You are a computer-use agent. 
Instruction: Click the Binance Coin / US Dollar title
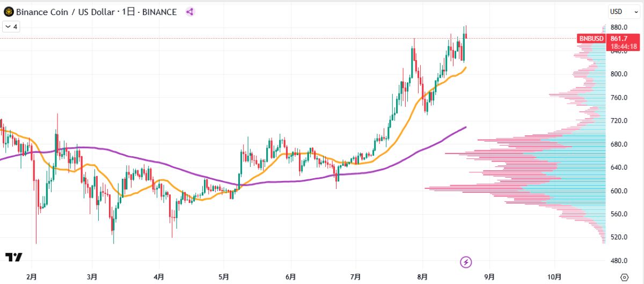tap(64, 12)
